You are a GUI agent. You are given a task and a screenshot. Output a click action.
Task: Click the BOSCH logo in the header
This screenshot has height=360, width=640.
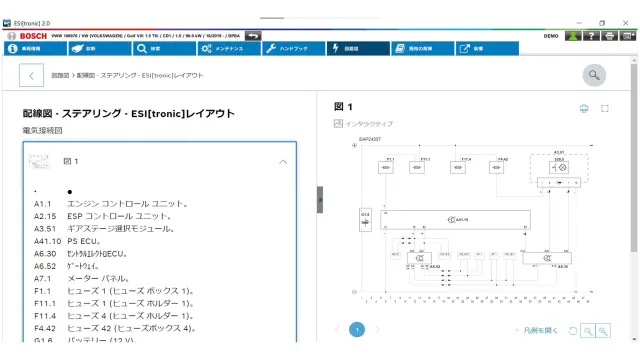(x=33, y=36)
